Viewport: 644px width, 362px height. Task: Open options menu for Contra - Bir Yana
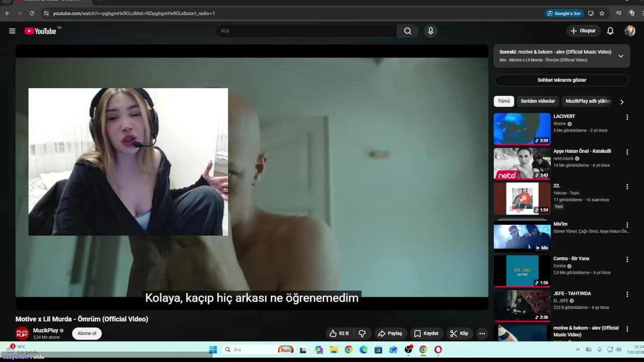tap(627, 259)
